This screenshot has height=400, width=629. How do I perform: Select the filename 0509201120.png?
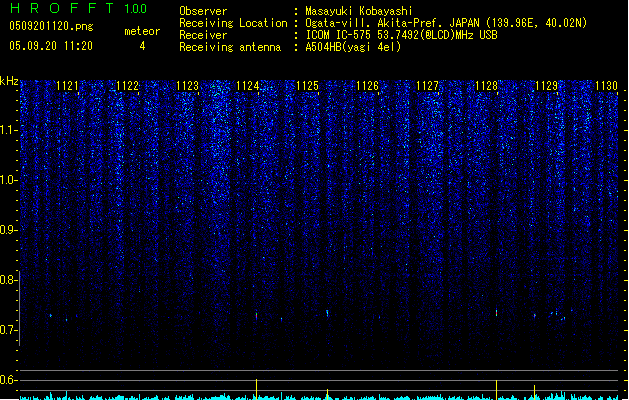(51, 26)
